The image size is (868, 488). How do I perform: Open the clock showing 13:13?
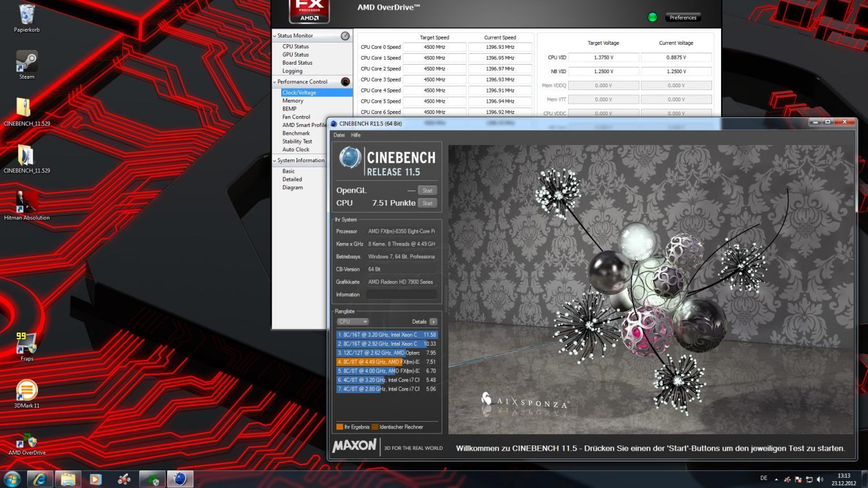(844, 479)
